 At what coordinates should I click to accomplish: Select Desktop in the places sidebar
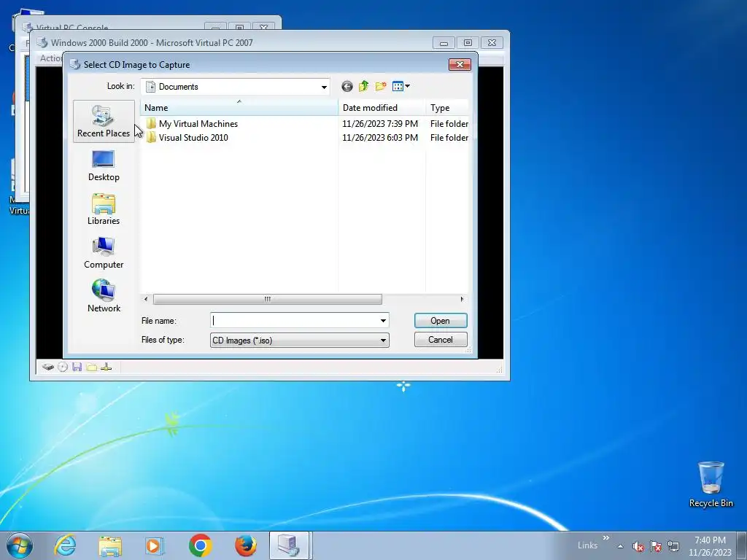104,166
